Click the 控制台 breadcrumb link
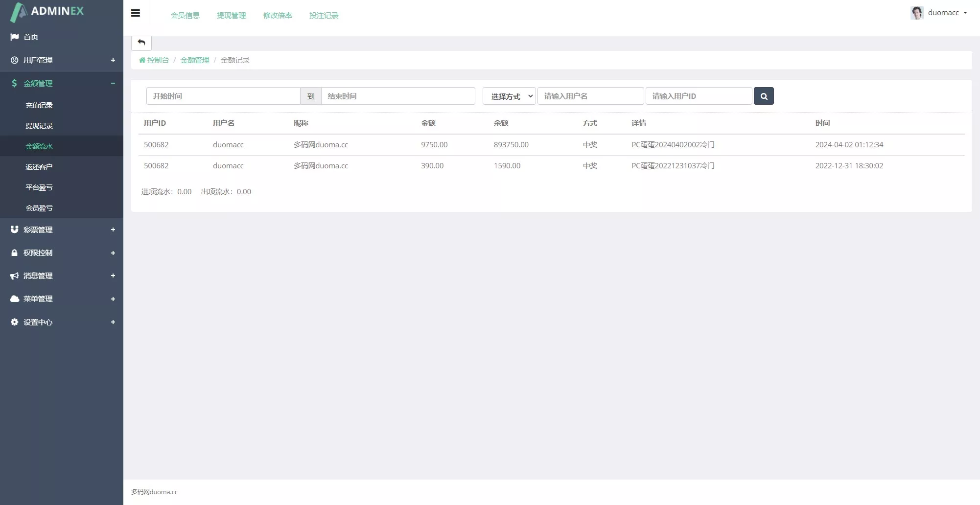The height and width of the screenshot is (505, 980). click(158, 60)
